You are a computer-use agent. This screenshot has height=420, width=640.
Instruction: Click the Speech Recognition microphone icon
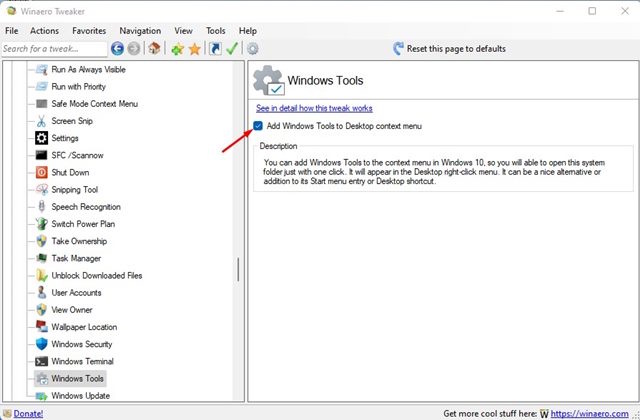pos(42,207)
